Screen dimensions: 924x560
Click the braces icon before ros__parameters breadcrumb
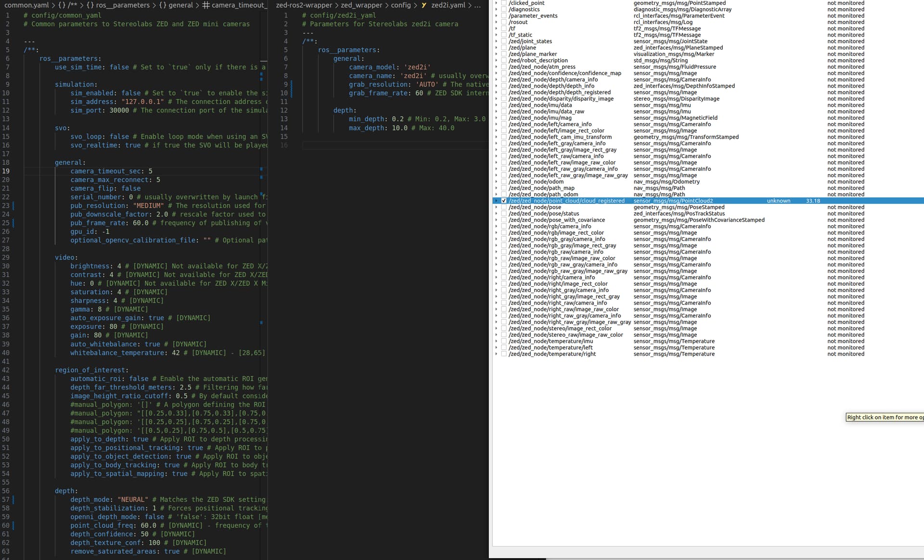90,5
